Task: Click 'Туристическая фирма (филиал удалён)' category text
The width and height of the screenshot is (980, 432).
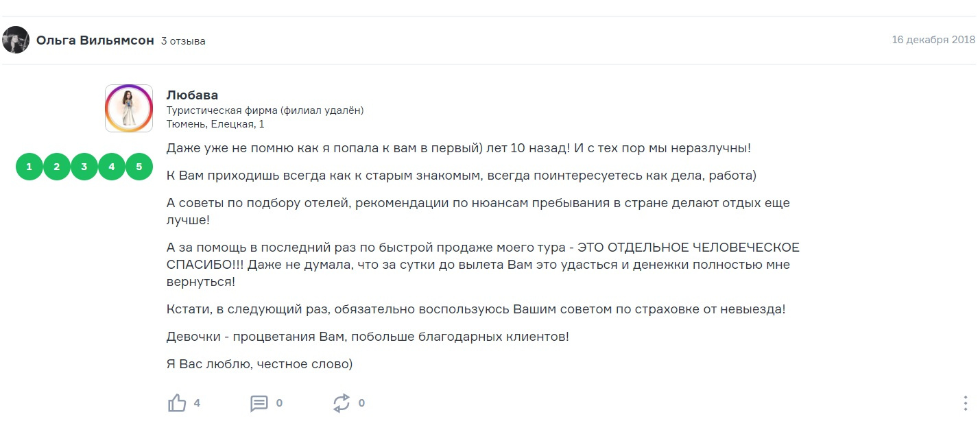Action: point(265,110)
